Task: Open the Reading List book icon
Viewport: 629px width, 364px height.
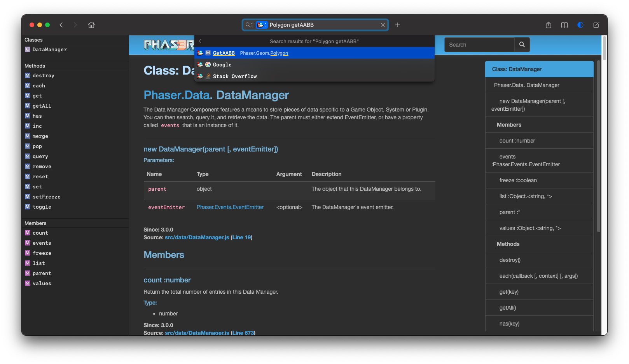Action: pos(564,24)
